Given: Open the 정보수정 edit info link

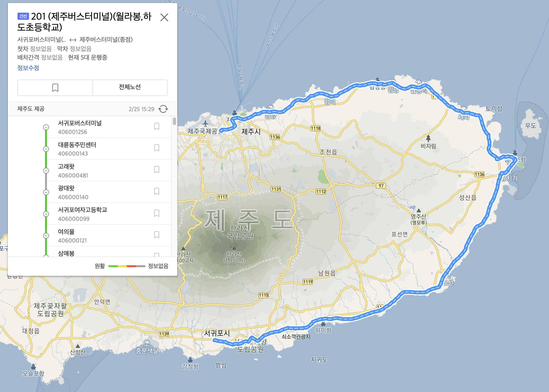Looking at the screenshot, I should [28, 68].
